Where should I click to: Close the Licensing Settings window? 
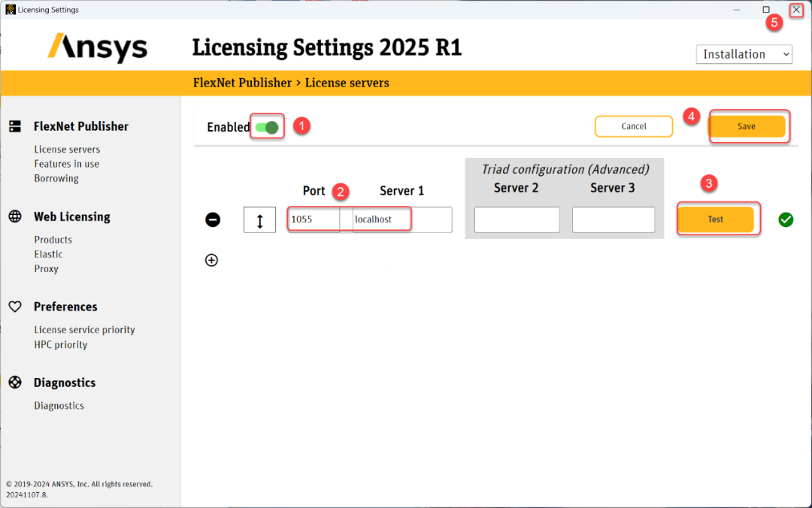click(796, 9)
